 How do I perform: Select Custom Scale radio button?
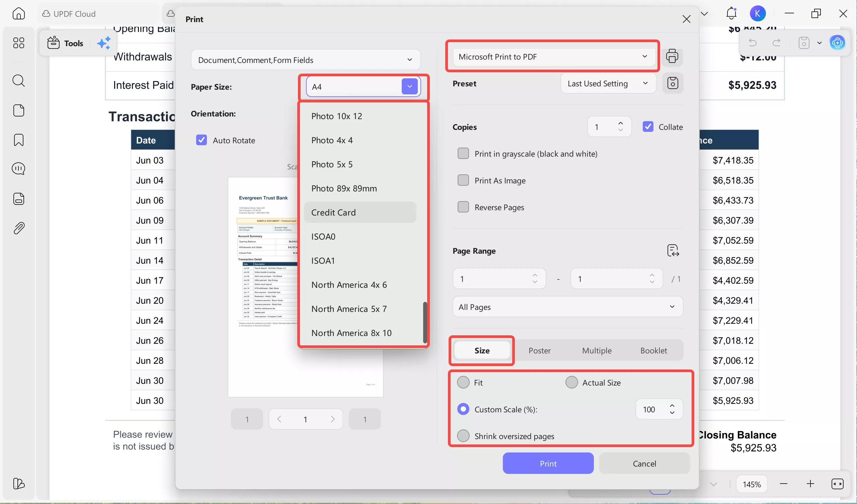point(463,409)
